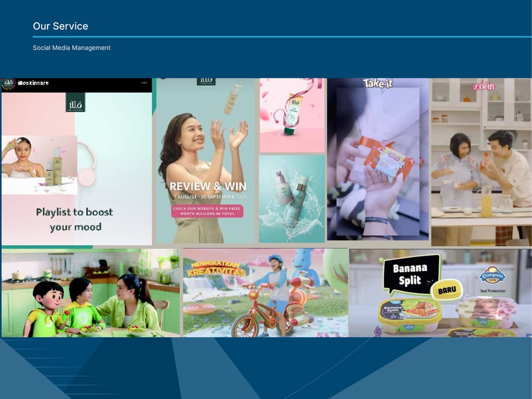The image size is (532, 399).
Task: Click the skincare model image in playlist post
Action: tap(39, 165)
